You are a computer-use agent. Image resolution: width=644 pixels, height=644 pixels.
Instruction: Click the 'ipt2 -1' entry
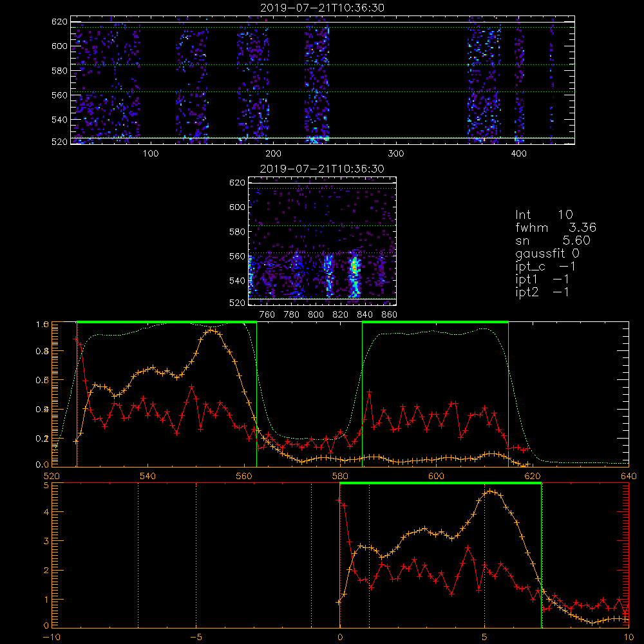(x=542, y=292)
